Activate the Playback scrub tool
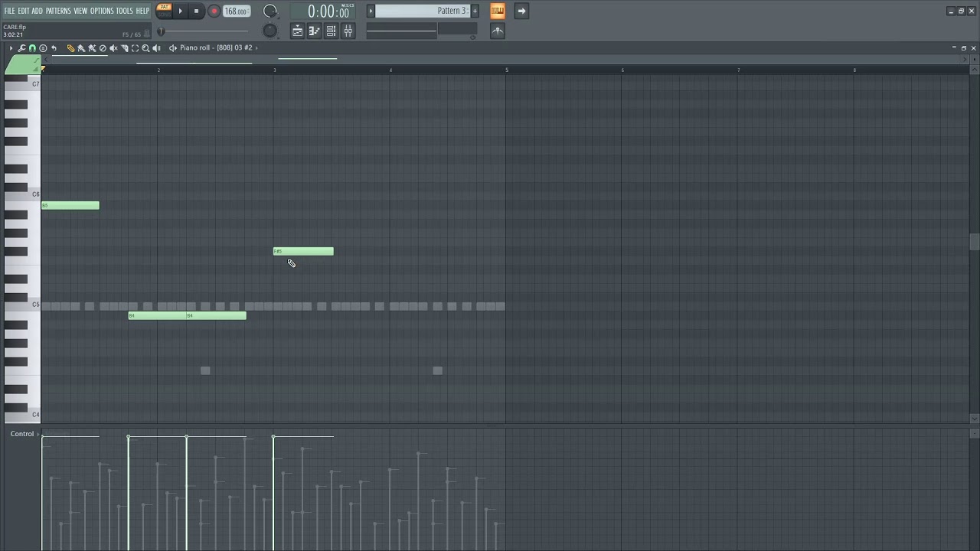The height and width of the screenshot is (551, 980). pos(156,48)
